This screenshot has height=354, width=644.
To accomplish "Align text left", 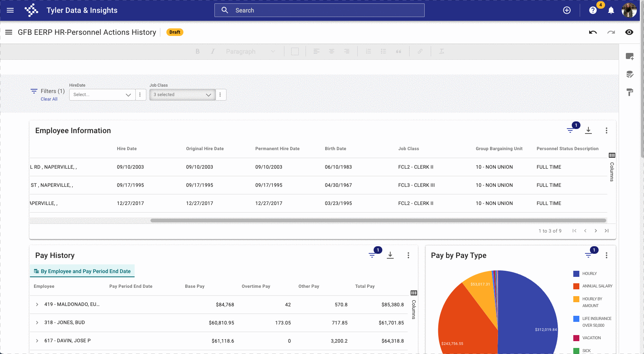I will (x=317, y=51).
